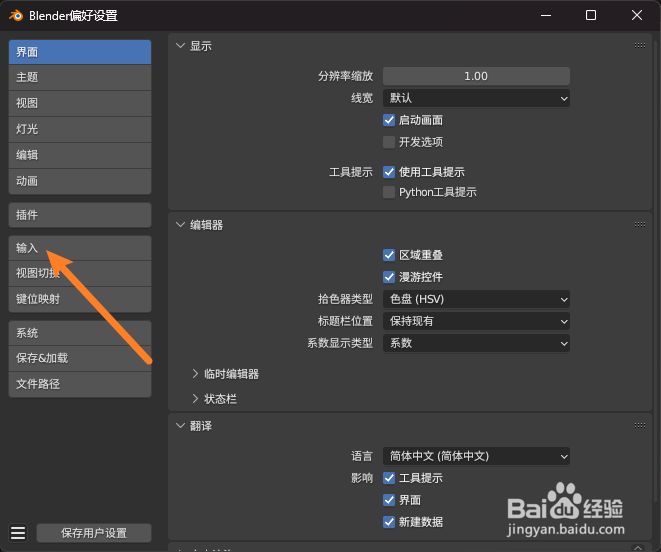The height and width of the screenshot is (552, 661).
Task: Collapse the 显示 panel
Action: (x=180, y=46)
